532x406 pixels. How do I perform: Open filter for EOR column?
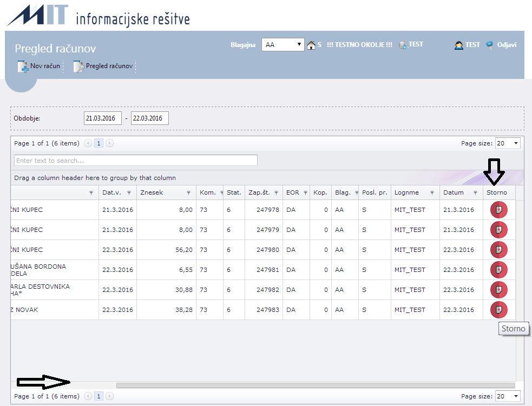pyautogui.click(x=305, y=192)
